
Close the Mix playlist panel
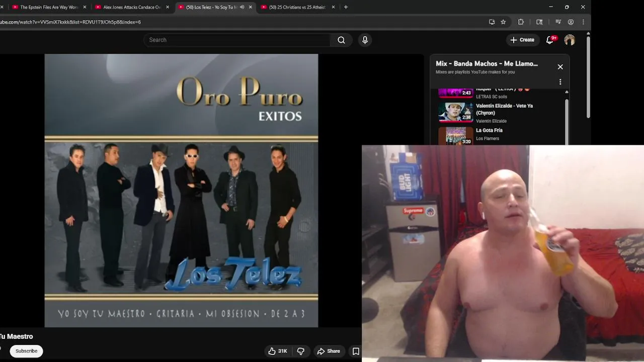tap(560, 67)
